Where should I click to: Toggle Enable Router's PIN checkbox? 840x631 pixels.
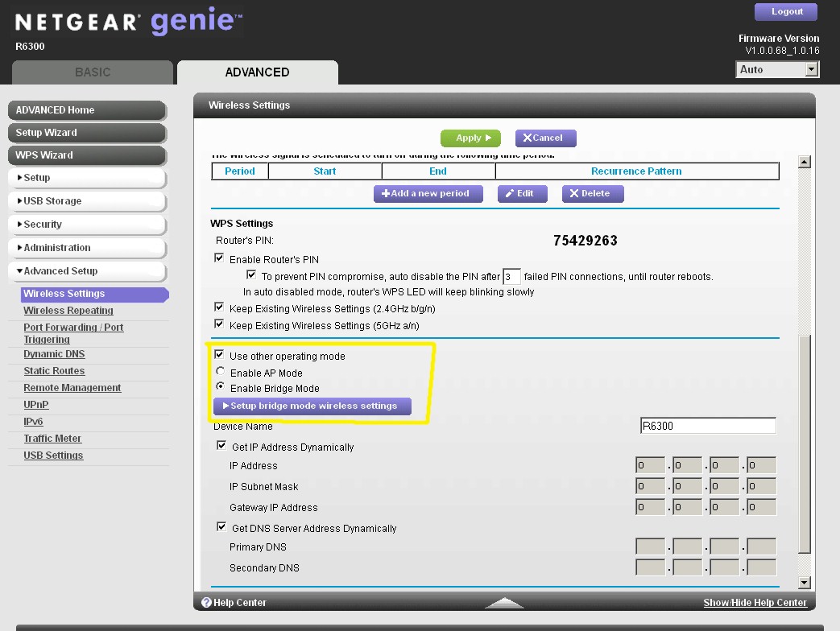(x=219, y=258)
